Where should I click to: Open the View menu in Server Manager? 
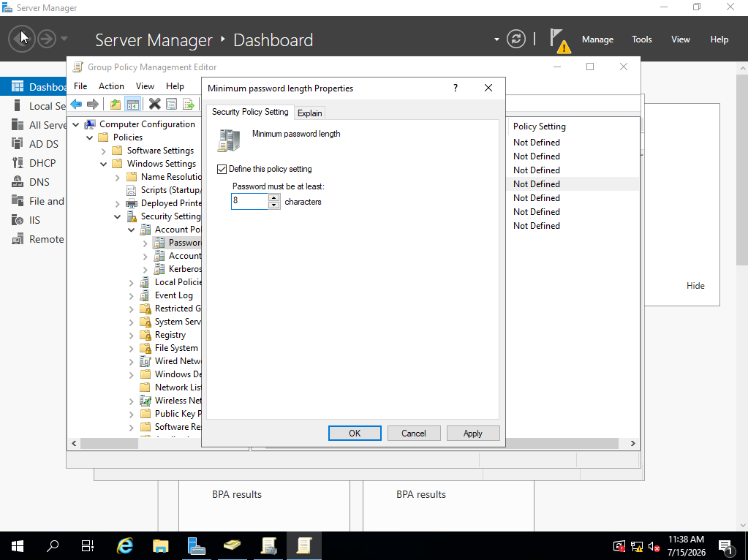[680, 39]
